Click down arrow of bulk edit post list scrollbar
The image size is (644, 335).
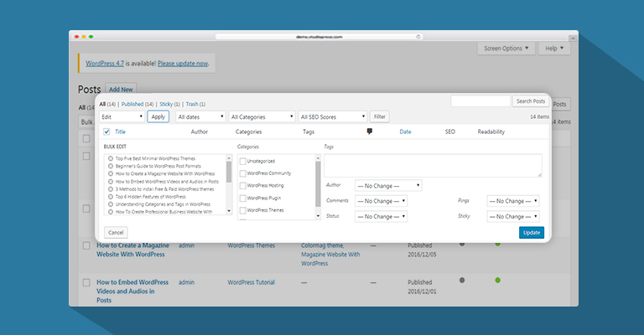click(x=229, y=211)
